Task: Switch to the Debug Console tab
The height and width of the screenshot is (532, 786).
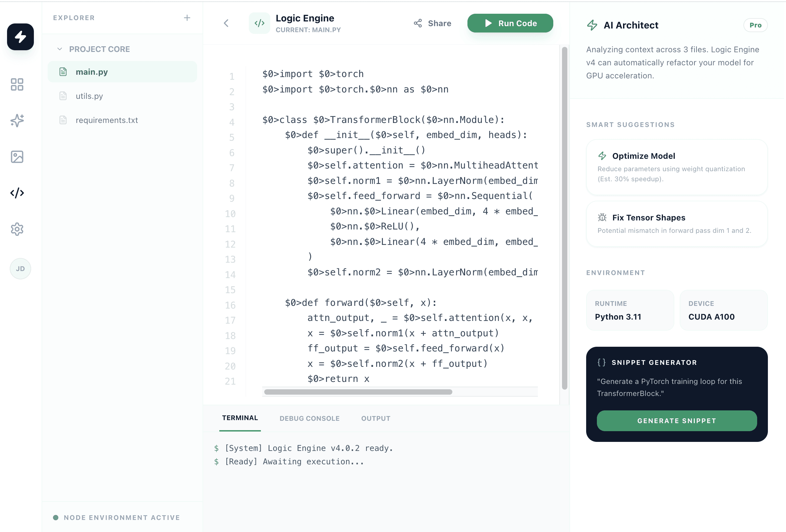Action: 309,418
